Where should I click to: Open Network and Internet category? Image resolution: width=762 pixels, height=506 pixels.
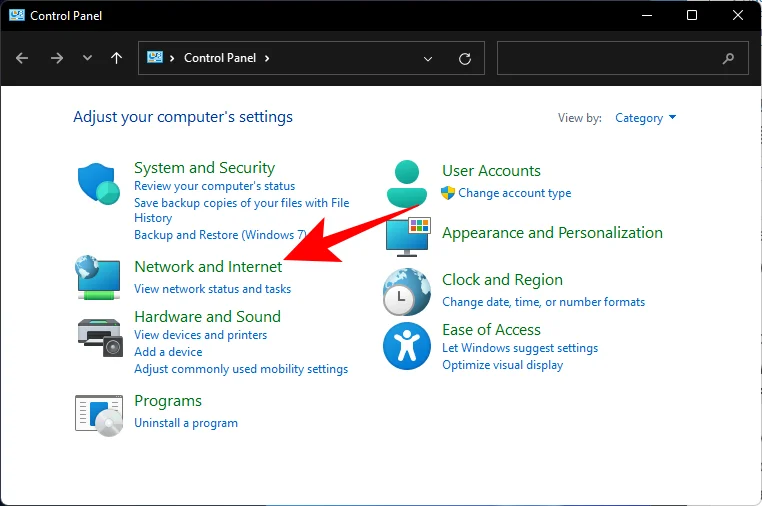(x=208, y=266)
